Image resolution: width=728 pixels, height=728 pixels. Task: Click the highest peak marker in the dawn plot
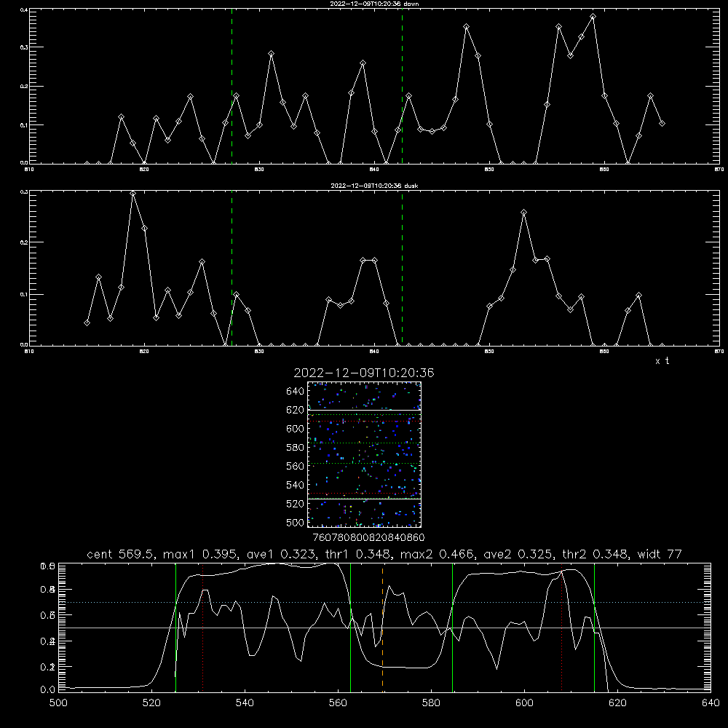tap(593, 17)
